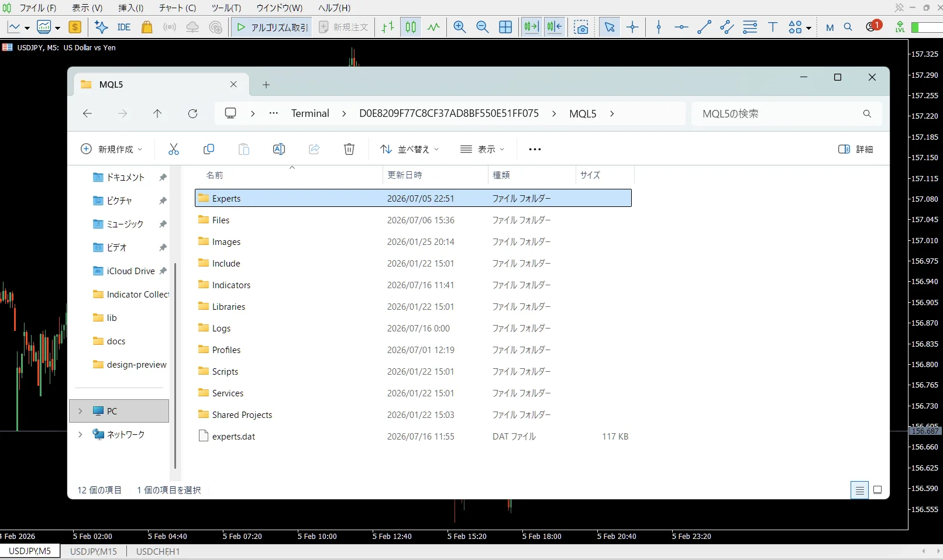Open the blue sparkle assistant icon
The height and width of the screenshot is (560, 943).
coord(101,27)
